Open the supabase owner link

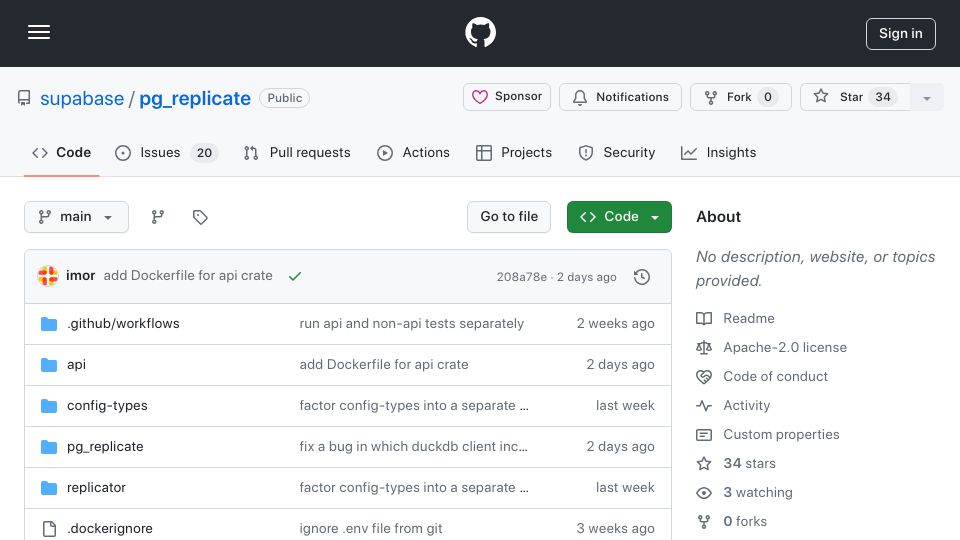(82, 99)
